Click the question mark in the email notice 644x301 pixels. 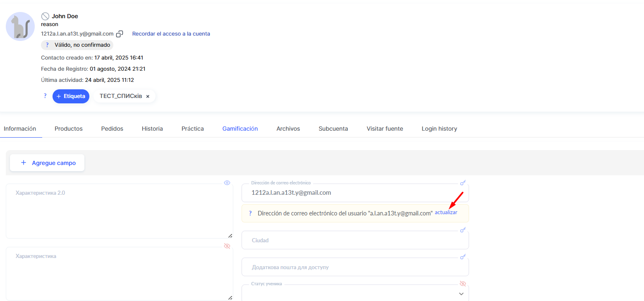click(250, 213)
